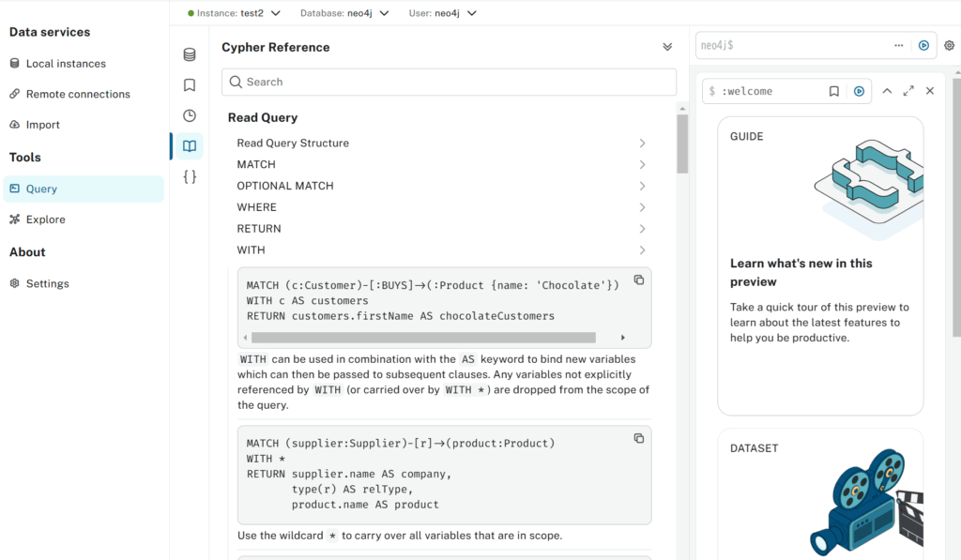Click the Explore graph icon
Viewport: 961px width, 560px height.
[x=15, y=219]
